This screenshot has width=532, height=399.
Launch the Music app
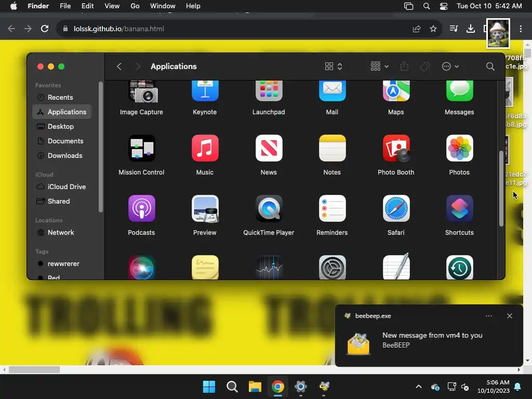[x=205, y=148]
